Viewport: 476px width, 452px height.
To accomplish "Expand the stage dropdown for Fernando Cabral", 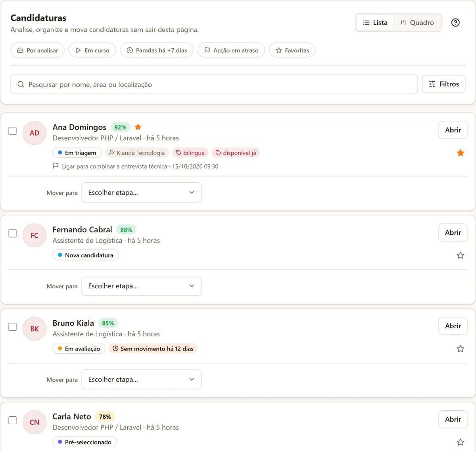I will [141, 286].
